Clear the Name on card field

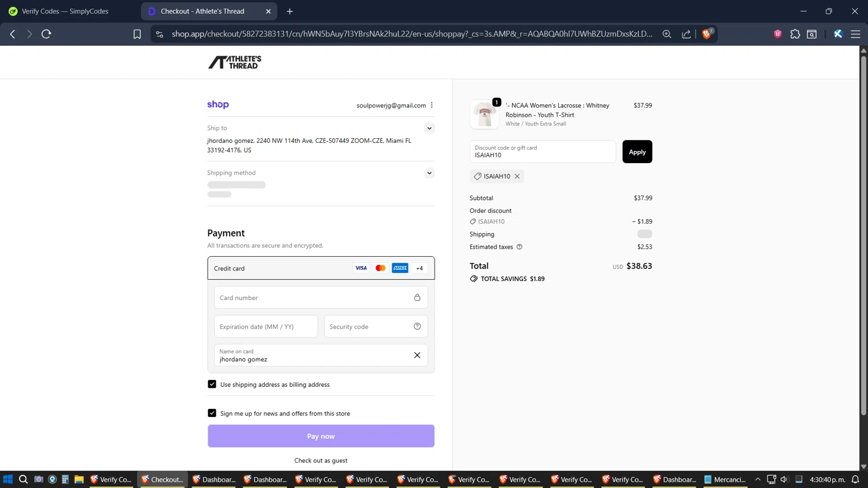click(417, 356)
